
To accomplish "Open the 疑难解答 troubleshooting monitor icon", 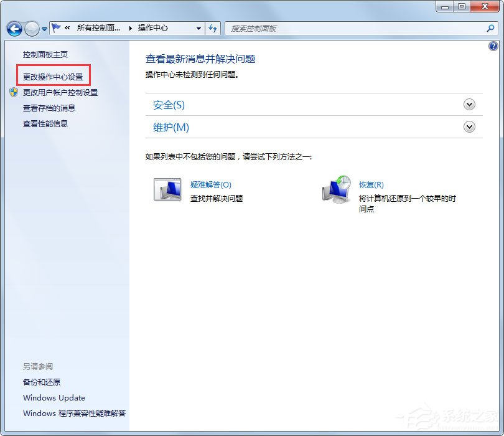I will tap(168, 189).
